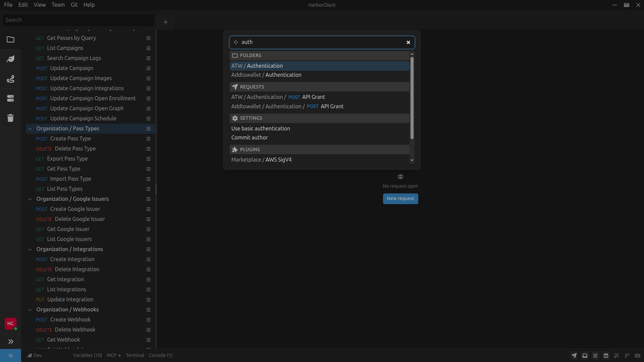Open the Dev environment selector

click(x=34, y=355)
